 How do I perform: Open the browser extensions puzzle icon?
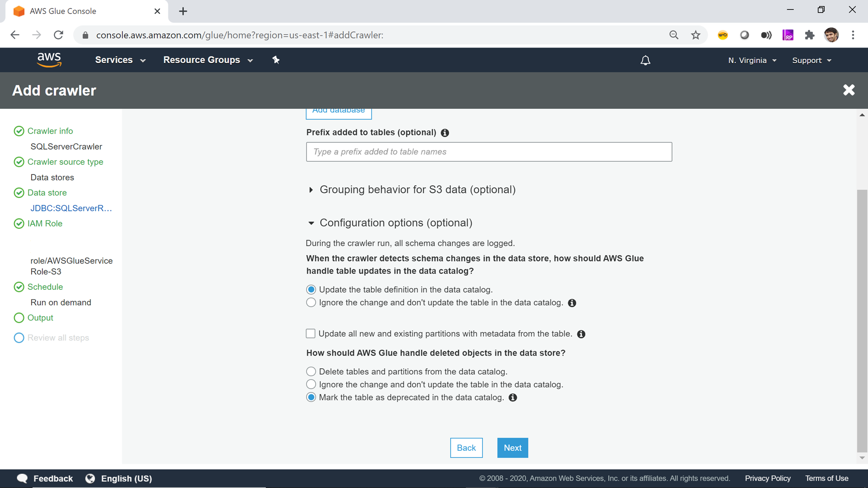[x=809, y=35]
